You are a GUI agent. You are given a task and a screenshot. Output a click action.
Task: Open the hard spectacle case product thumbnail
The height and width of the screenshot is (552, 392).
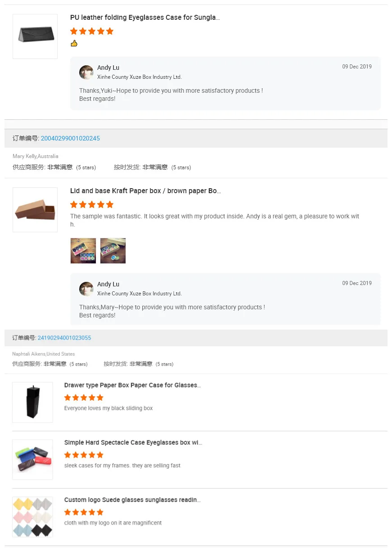tap(32, 460)
